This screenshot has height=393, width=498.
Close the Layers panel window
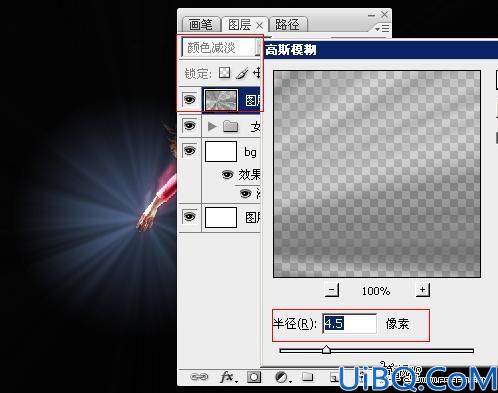pyautogui.click(x=384, y=14)
